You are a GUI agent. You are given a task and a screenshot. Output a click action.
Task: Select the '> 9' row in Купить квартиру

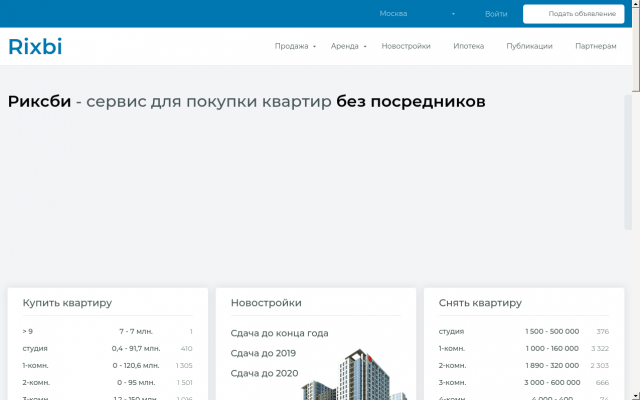[x=107, y=331]
